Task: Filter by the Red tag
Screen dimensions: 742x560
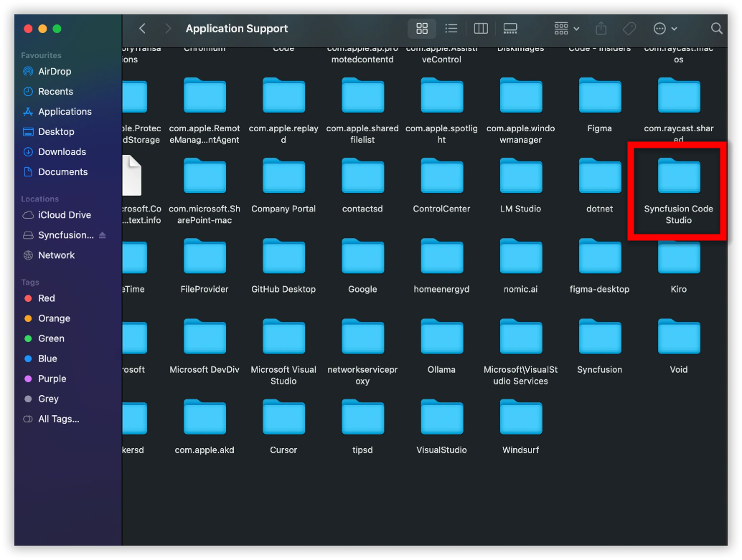Action: click(x=46, y=298)
